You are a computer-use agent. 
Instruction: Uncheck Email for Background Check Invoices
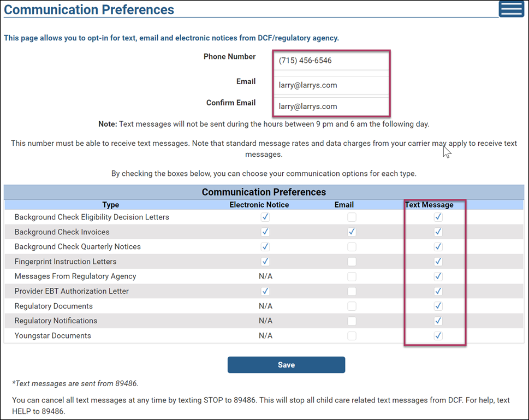coord(352,232)
